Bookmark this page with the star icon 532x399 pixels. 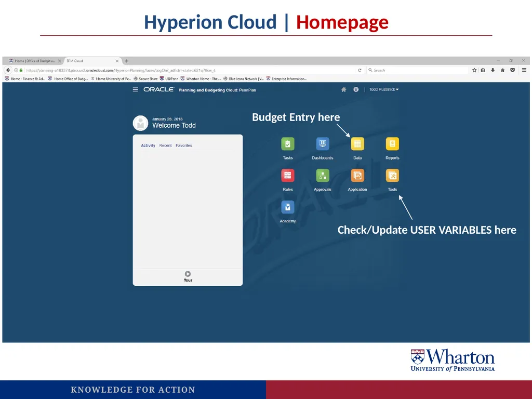[474, 70]
